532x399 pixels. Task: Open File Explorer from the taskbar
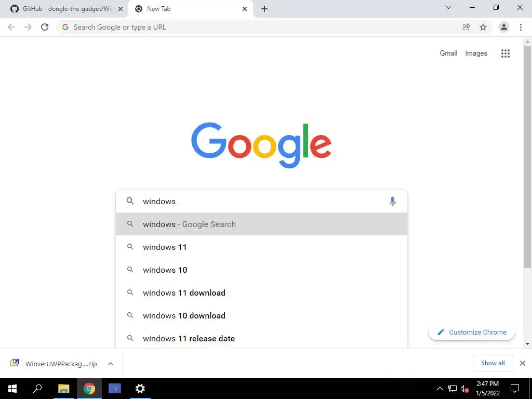[x=64, y=389]
